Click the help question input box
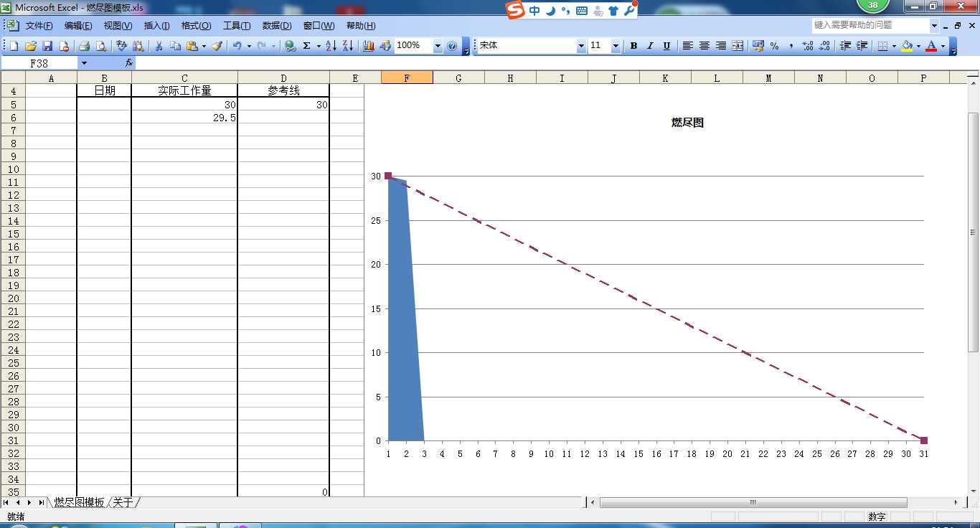This screenshot has height=528, width=980. click(870, 25)
